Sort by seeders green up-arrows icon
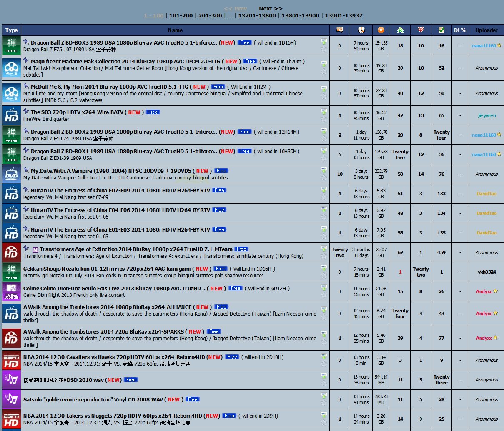504x431 pixels. (400, 30)
